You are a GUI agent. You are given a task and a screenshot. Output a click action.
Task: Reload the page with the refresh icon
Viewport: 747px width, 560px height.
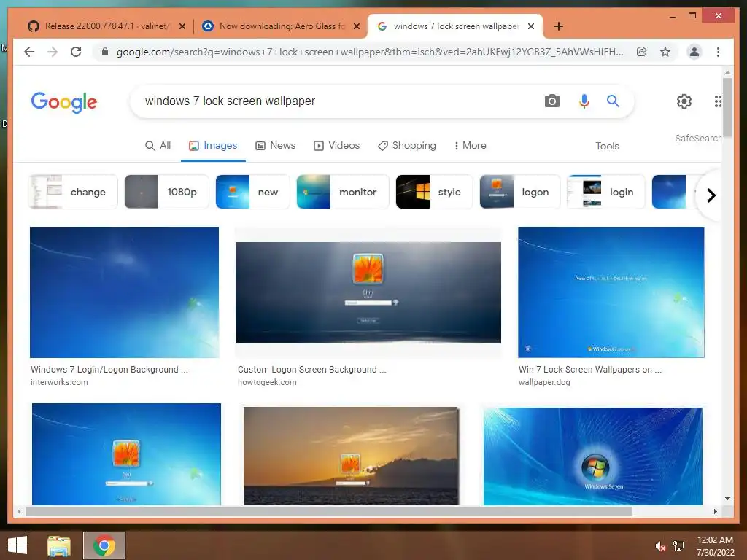(x=76, y=52)
